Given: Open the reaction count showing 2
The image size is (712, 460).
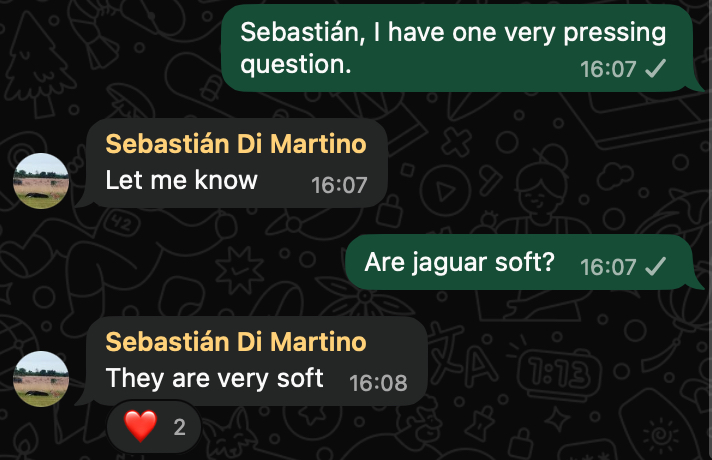Looking at the screenshot, I should click(x=180, y=428).
